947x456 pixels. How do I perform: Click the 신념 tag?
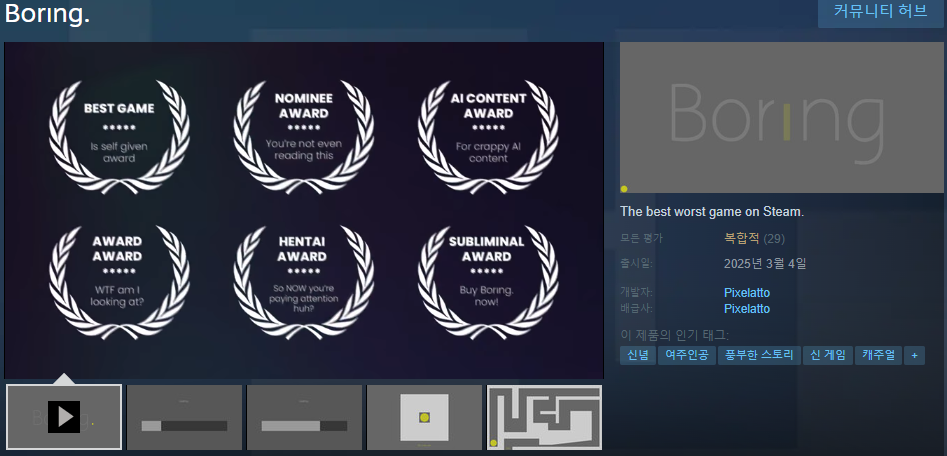pyautogui.click(x=638, y=355)
